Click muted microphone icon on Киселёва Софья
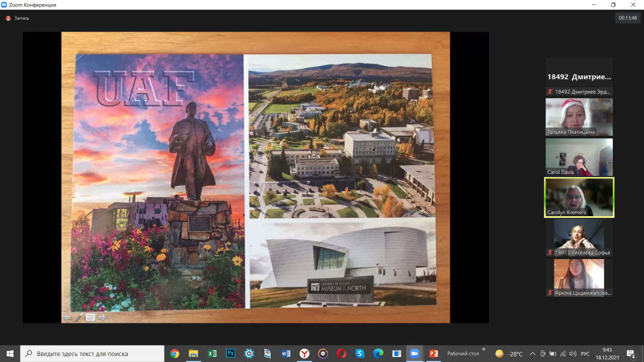 point(550,252)
